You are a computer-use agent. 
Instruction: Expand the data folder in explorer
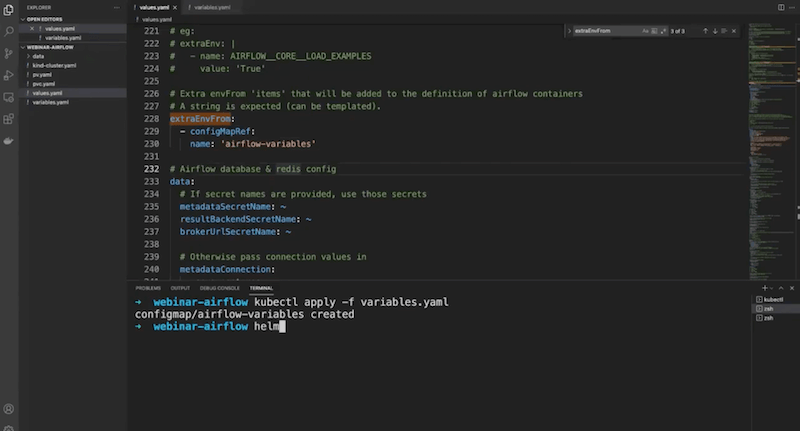[x=38, y=56]
